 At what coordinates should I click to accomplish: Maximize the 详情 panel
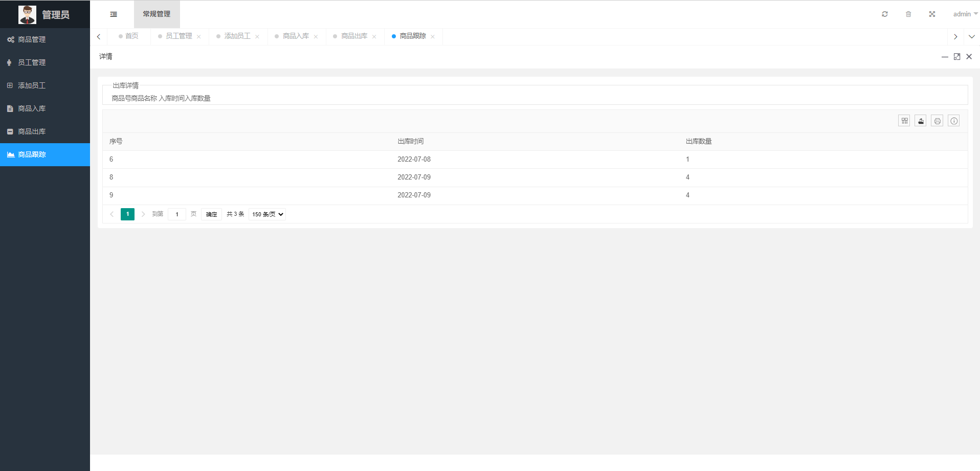957,57
